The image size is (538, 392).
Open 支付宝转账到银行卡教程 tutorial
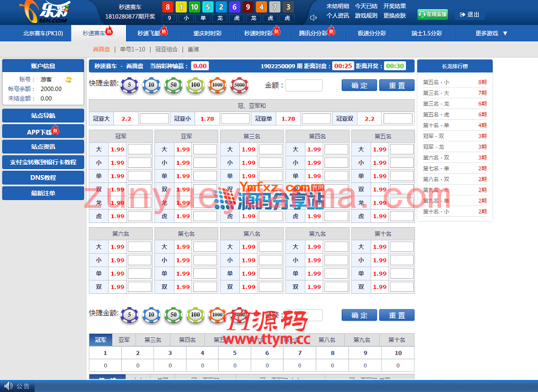[43, 162]
